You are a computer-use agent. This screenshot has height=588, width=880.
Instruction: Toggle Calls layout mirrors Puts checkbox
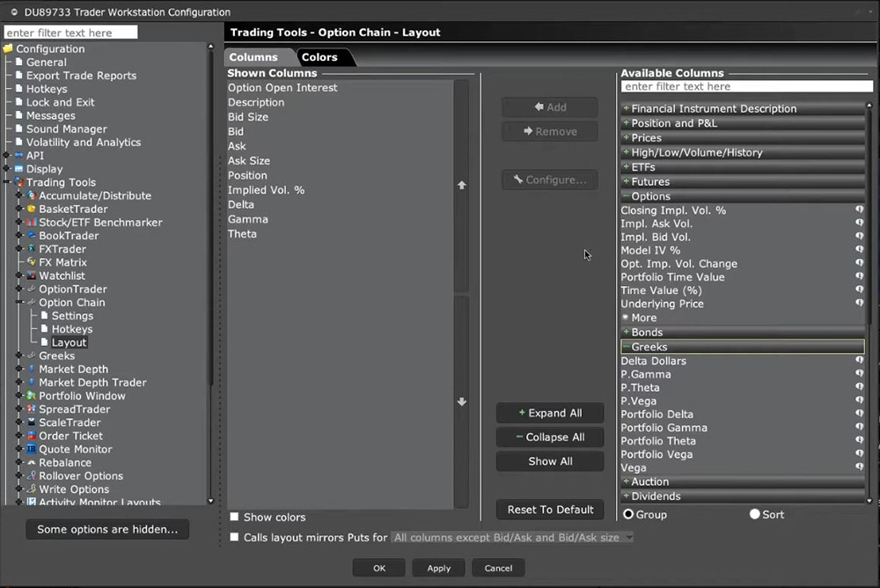234,537
